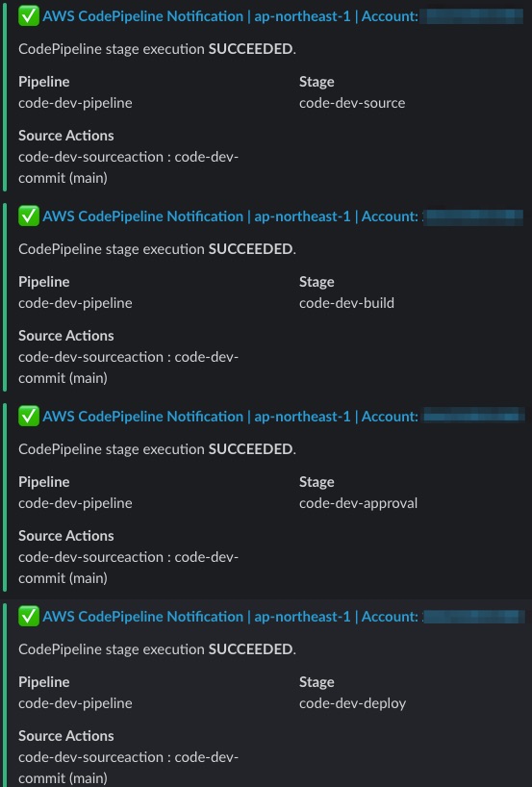Open the AWS CodePipeline Notification link for code-dev-approval

point(230,416)
